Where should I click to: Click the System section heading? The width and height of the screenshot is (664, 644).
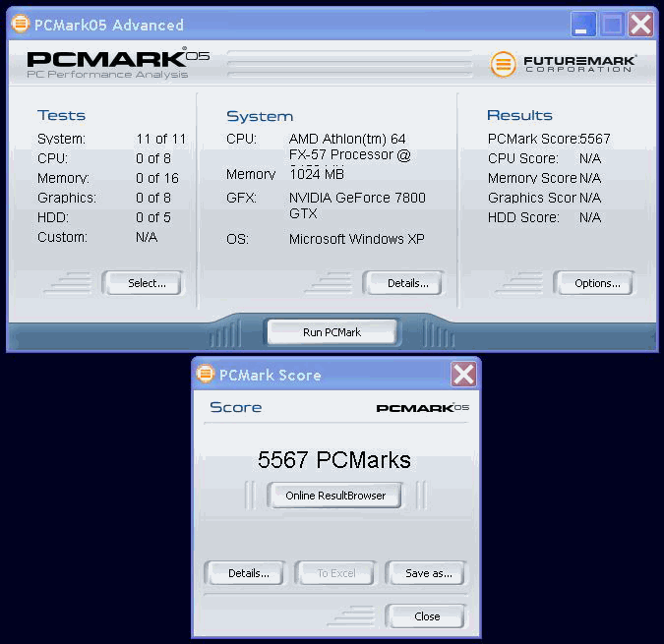[260, 116]
